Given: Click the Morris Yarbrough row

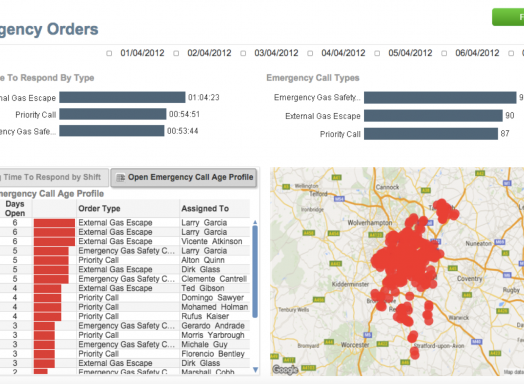Looking at the screenshot, I should [x=125, y=335].
